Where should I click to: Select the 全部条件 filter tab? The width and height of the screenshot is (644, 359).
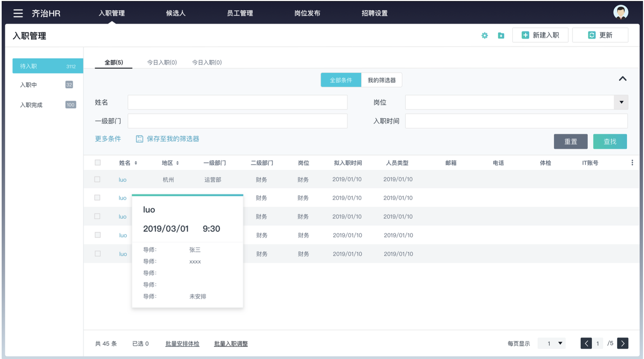[341, 80]
